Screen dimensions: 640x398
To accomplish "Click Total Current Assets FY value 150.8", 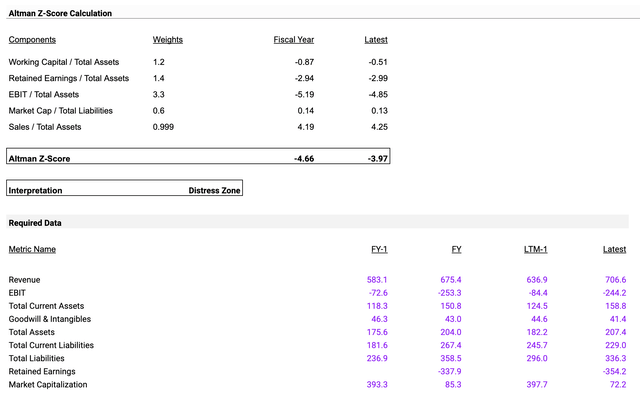I will coord(451,306).
